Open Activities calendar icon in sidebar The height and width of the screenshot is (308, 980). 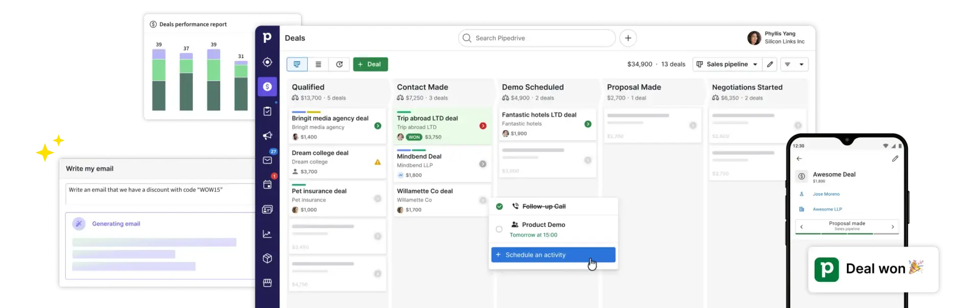coord(267,185)
